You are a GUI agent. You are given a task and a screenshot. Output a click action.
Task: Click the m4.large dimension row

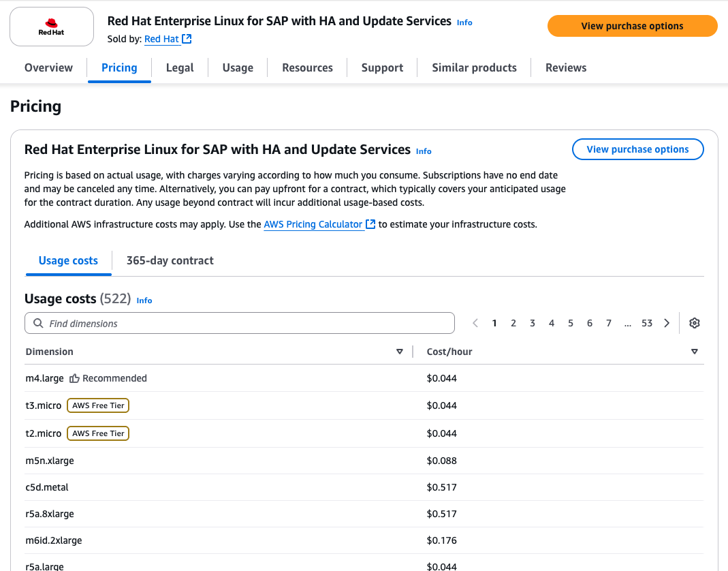pyautogui.click(x=364, y=378)
